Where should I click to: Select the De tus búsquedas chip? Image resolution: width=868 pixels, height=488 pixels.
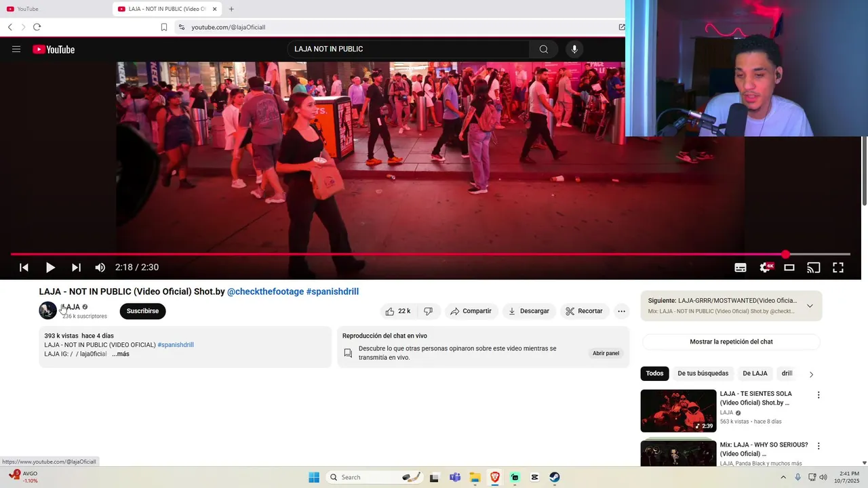point(703,373)
